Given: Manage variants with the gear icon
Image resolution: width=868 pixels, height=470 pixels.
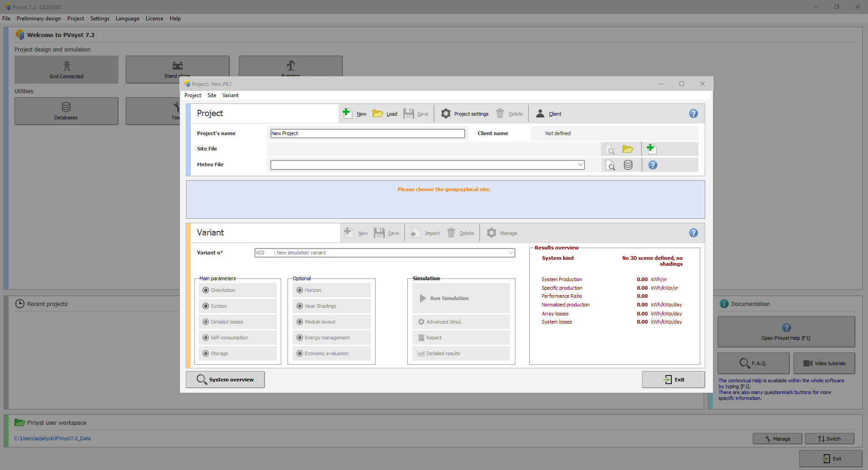Looking at the screenshot, I should tap(491, 233).
